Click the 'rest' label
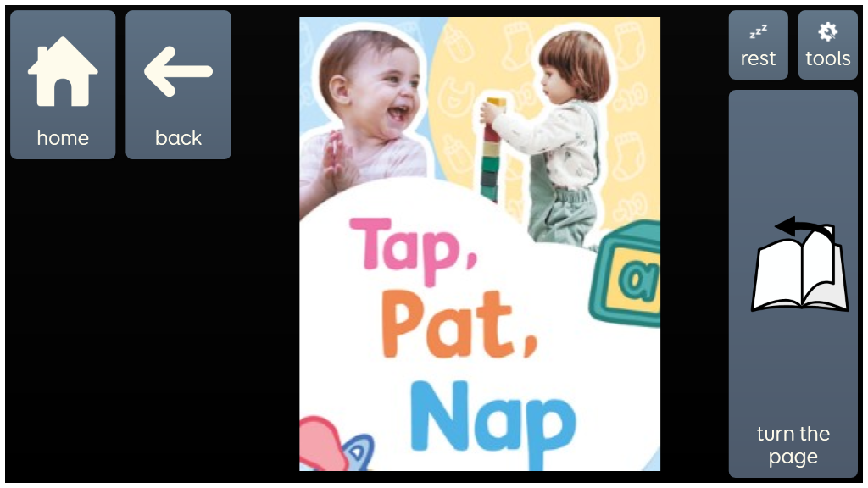The image size is (868, 488). (x=759, y=58)
